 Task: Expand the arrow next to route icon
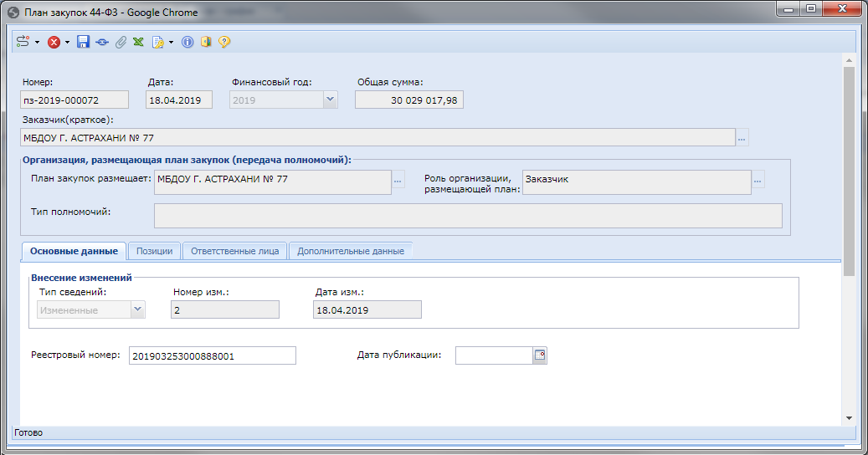(38, 42)
